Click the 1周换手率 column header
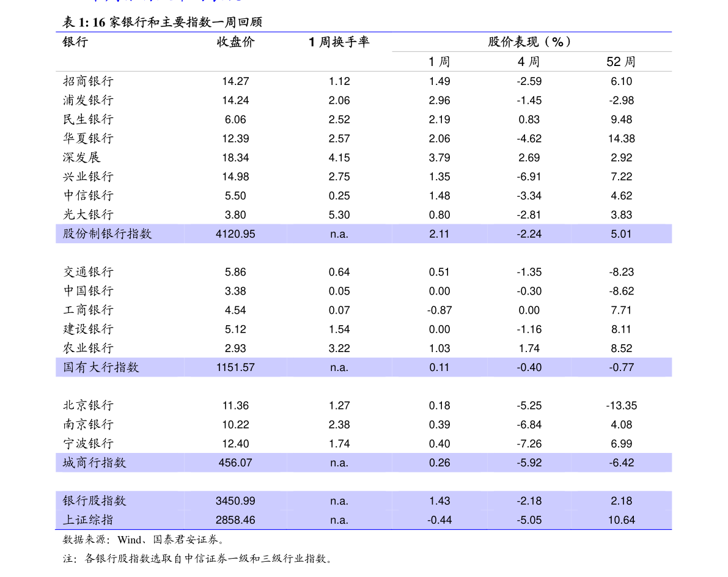Image resolution: width=728 pixels, height=577 pixels. [339, 42]
